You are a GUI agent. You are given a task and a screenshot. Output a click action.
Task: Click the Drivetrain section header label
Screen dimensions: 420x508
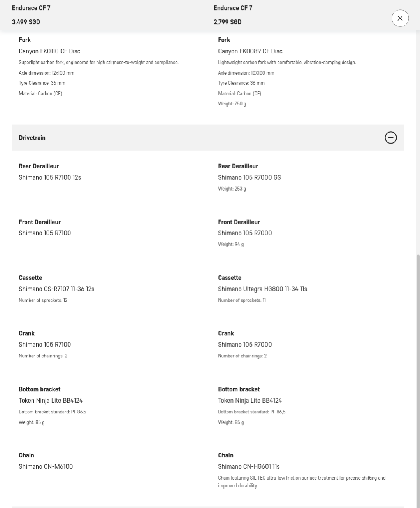point(32,138)
